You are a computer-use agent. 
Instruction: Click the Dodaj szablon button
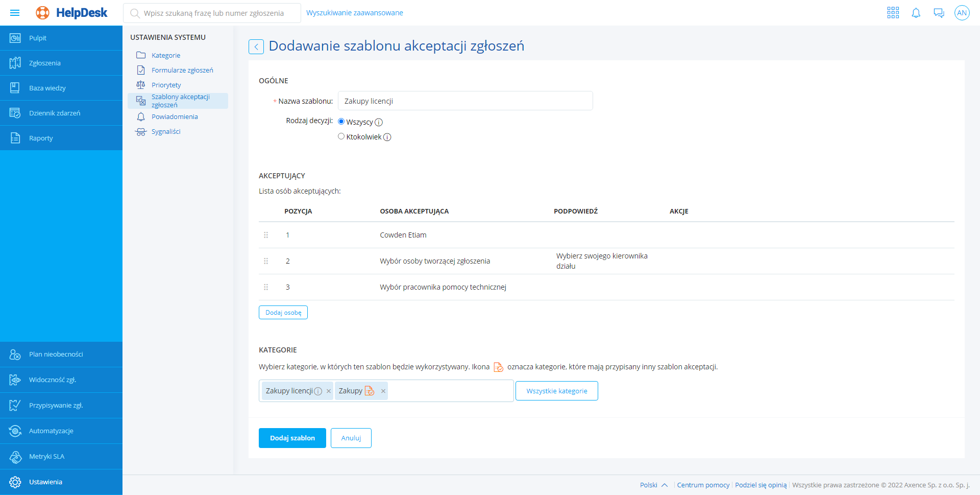292,438
